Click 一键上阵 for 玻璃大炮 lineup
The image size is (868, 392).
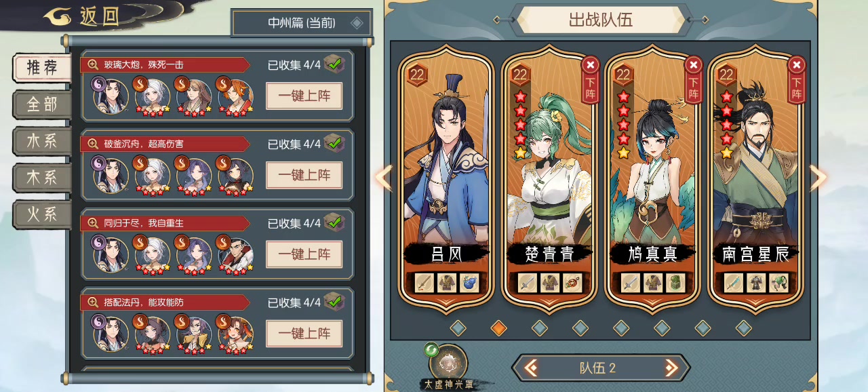(304, 96)
